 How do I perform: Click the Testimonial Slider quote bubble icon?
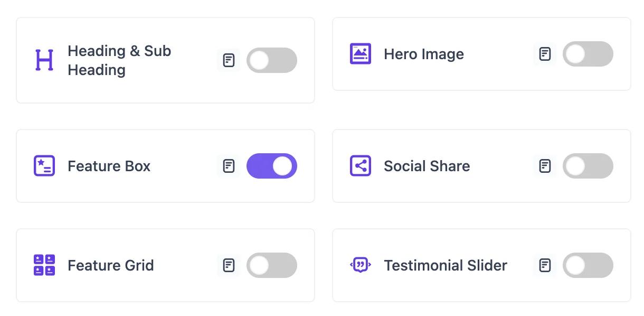tap(361, 265)
